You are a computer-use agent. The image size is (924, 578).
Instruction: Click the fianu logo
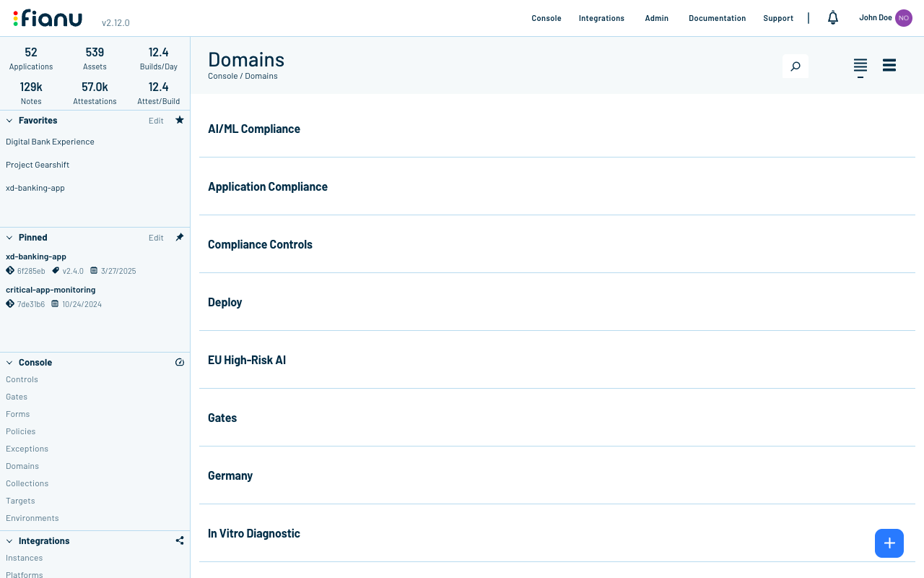click(x=48, y=18)
